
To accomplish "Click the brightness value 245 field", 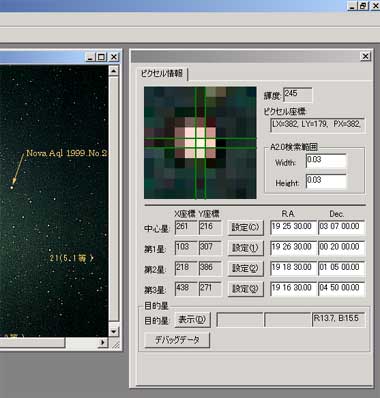I will 298,95.
